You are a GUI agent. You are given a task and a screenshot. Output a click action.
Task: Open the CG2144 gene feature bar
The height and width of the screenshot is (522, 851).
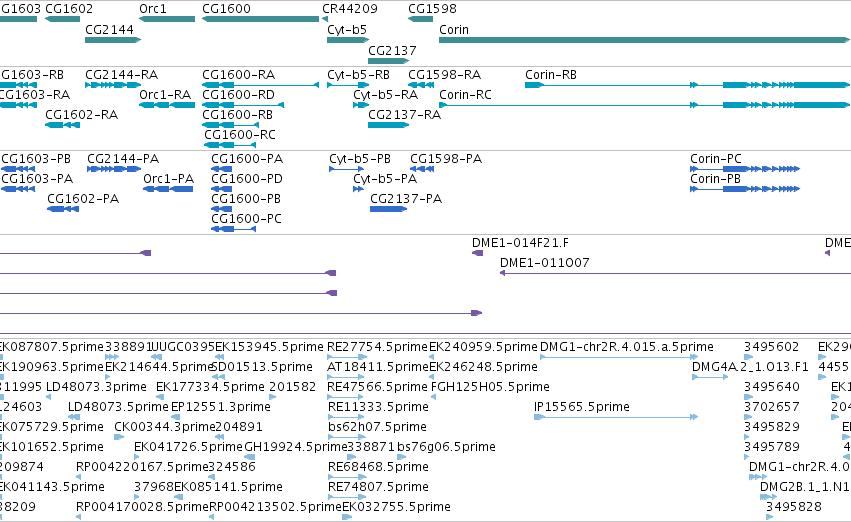113,40
